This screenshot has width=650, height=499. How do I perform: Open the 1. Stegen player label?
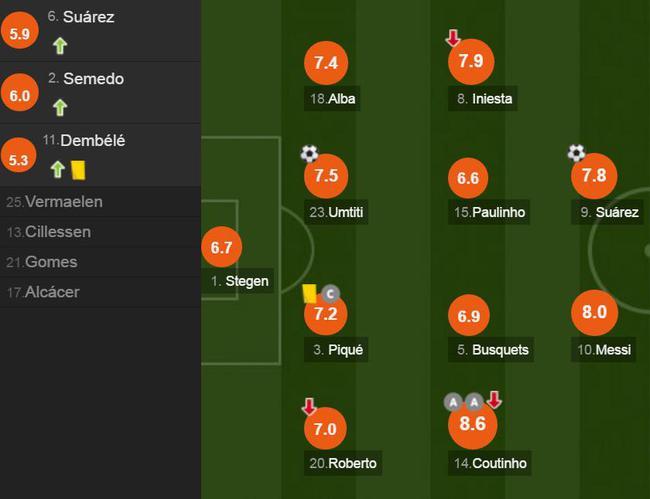coord(238,281)
